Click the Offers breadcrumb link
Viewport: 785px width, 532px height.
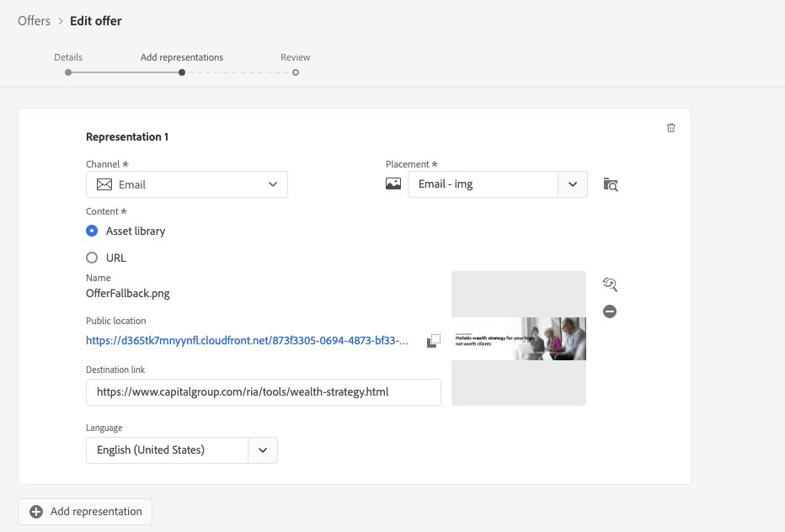tap(34, 21)
